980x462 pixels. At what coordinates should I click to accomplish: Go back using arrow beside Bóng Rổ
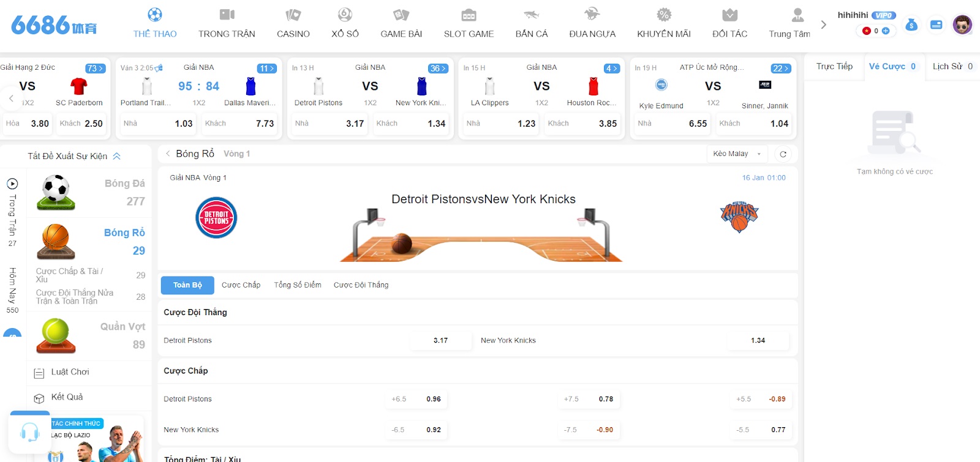pyautogui.click(x=168, y=154)
